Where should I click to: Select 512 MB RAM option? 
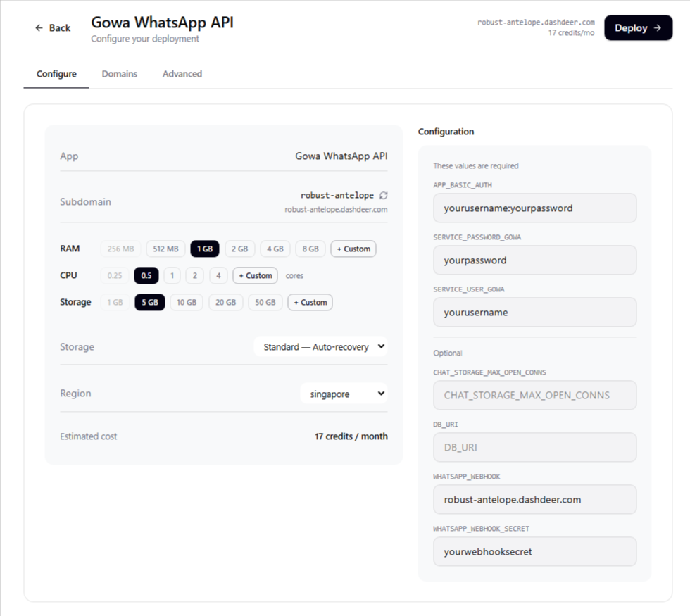coord(165,249)
